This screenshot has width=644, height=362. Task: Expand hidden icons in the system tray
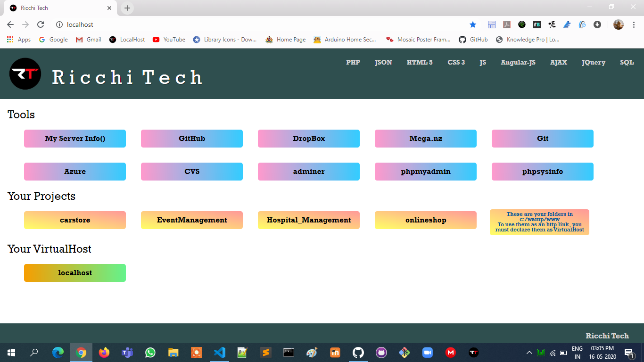(x=529, y=352)
